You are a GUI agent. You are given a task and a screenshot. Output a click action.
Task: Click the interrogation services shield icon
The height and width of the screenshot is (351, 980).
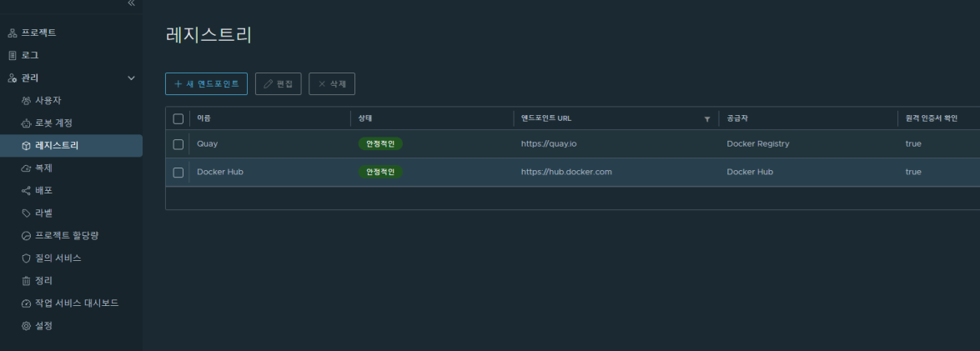(26, 258)
